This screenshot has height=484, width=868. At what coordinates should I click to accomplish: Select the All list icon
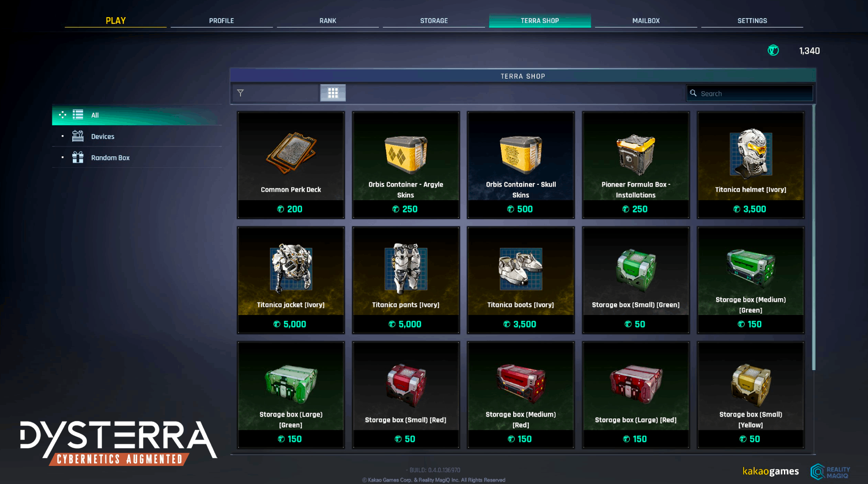click(x=78, y=115)
